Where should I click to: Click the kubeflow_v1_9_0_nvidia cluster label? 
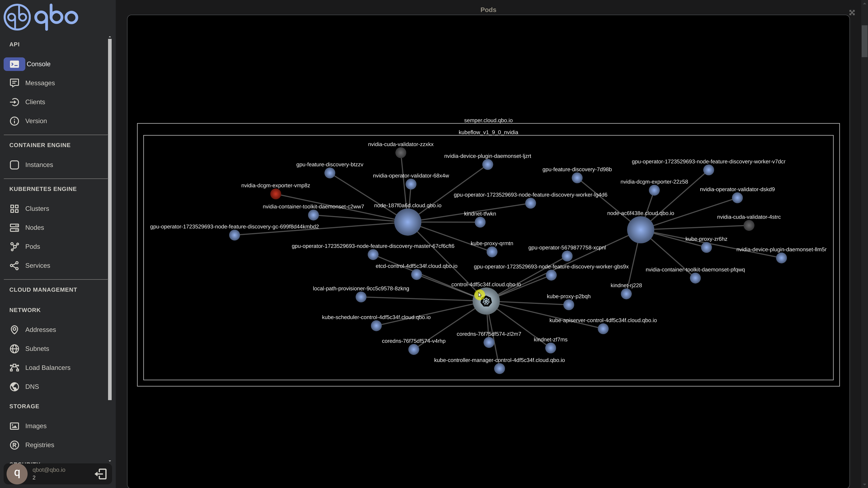[x=488, y=132]
